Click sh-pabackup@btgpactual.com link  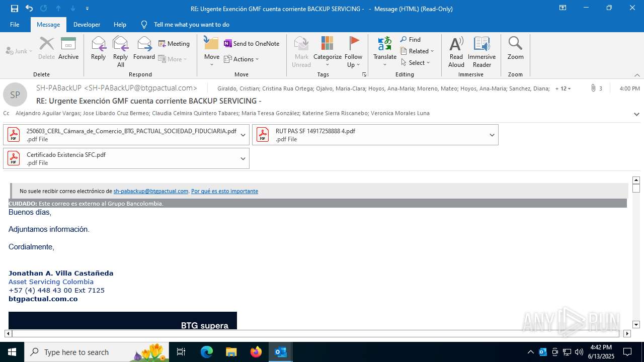point(151,191)
